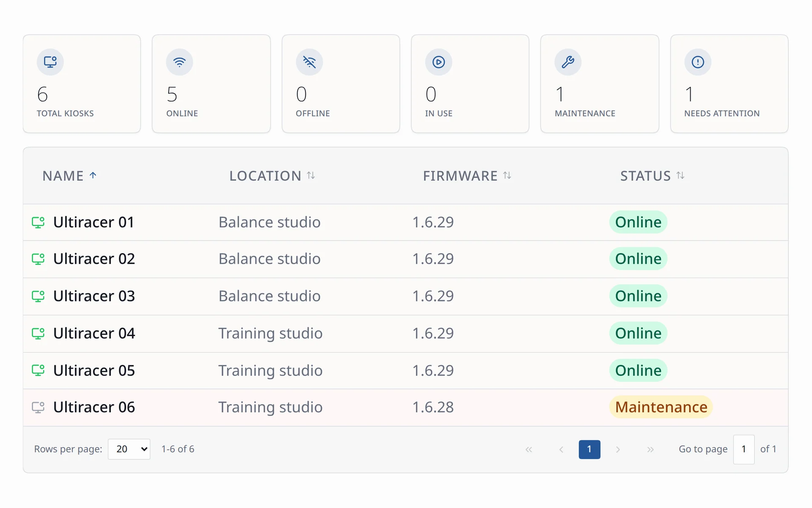The height and width of the screenshot is (508, 812).
Task: Click the Needs Attention alert icon
Action: tap(698, 62)
